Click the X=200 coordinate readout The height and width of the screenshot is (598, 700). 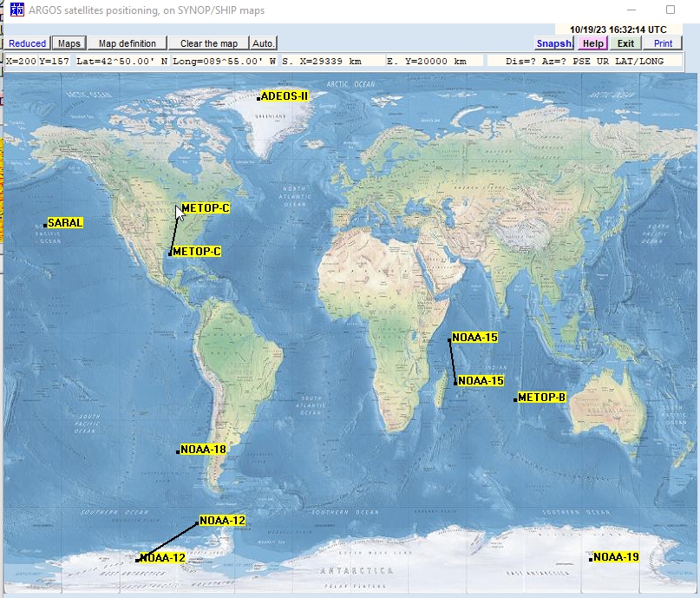point(21,61)
